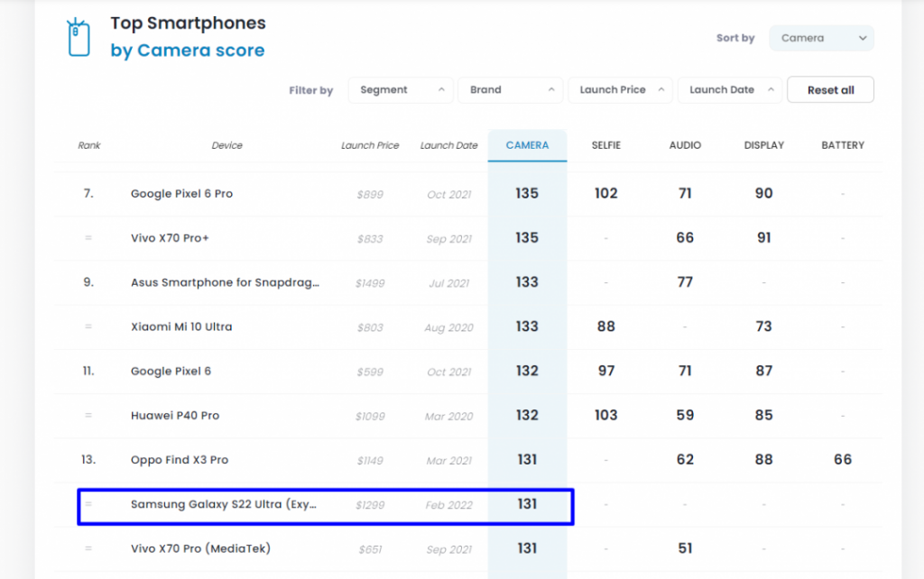Select the SELFIE column tab
The height and width of the screenshot is (579, 924).
[605, 145]
